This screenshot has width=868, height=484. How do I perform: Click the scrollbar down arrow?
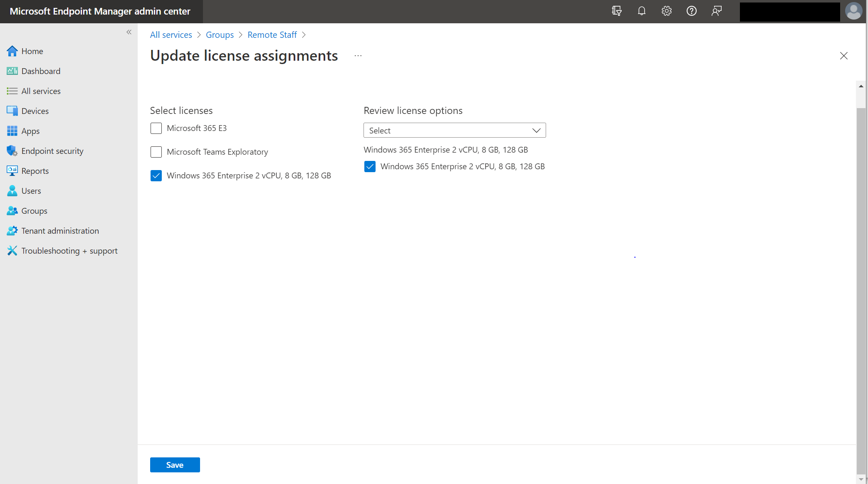click(x=861, y=479)
